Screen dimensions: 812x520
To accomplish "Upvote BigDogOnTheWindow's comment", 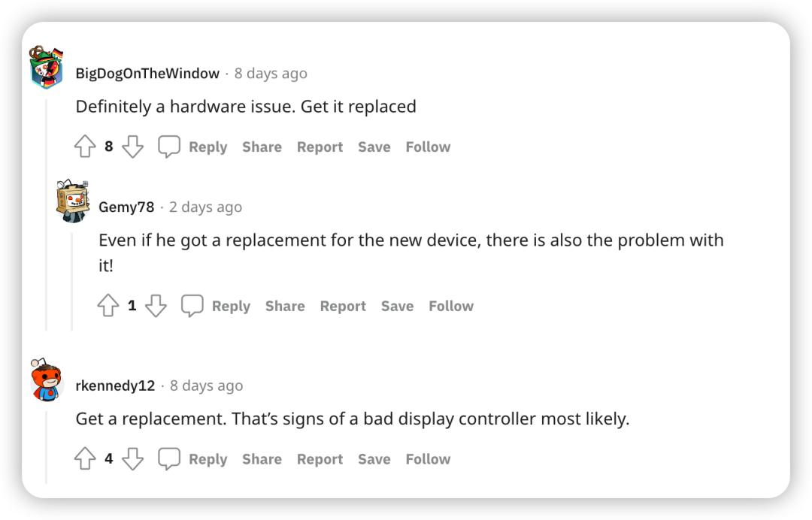I will click(x=85, y=147).
